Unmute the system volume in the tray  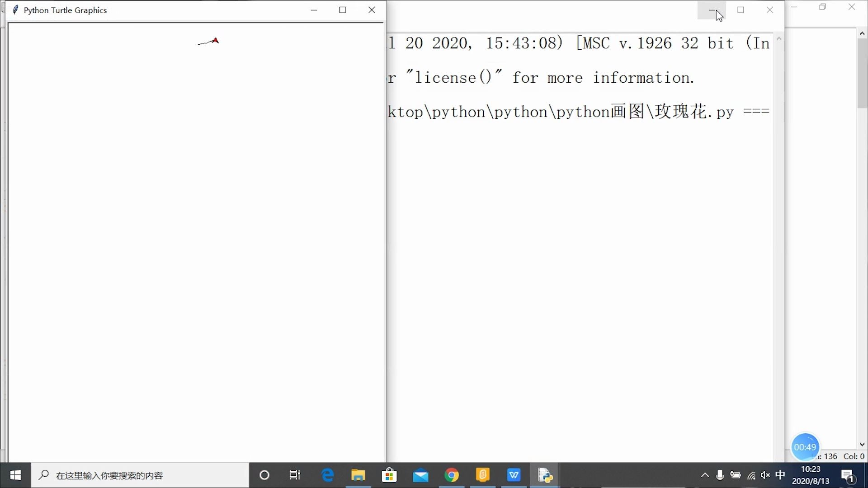click(765, 475)
